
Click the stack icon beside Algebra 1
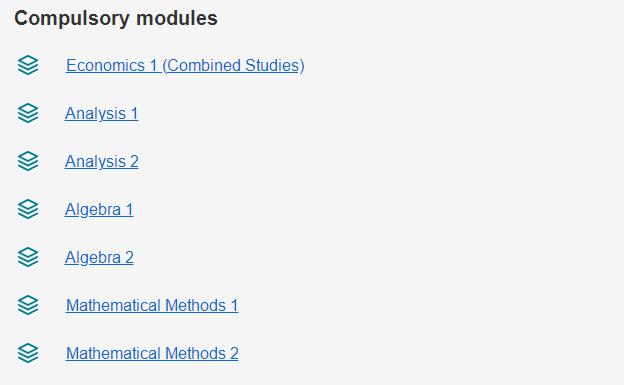coord(28,209)
